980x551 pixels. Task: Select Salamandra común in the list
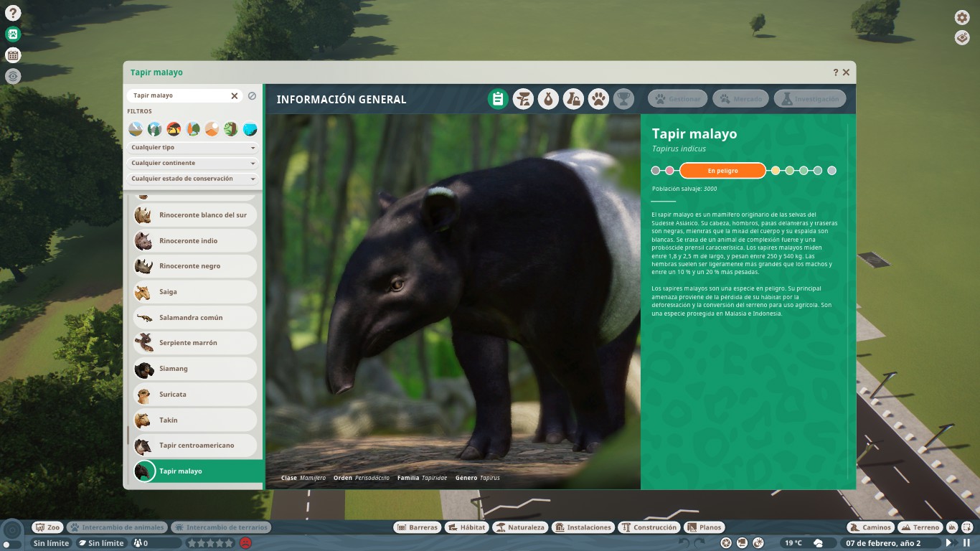194,318
